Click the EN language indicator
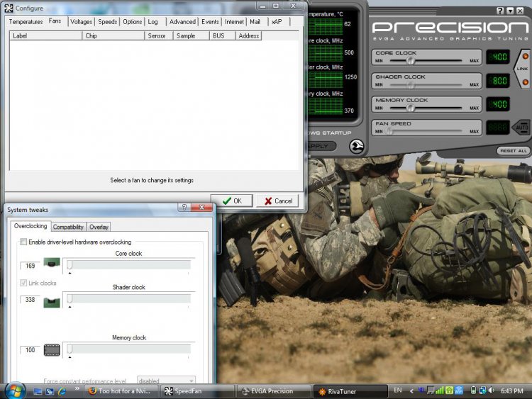The image size is (532, 399). [x=398, y=390]
